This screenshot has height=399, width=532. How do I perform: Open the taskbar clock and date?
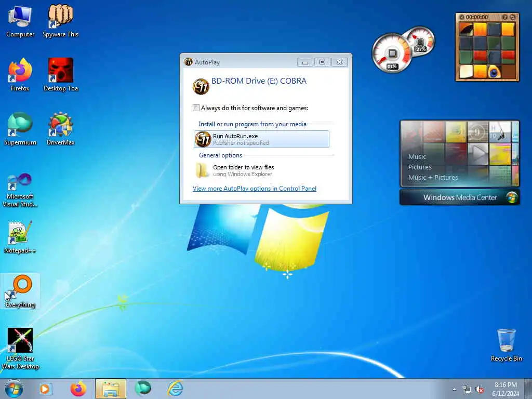point(506,389)
